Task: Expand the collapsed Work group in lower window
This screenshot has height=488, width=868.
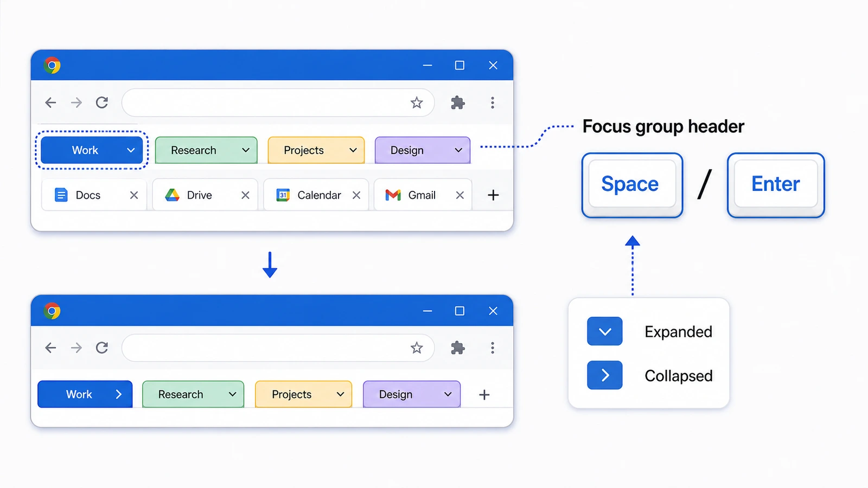Action: 119,394
